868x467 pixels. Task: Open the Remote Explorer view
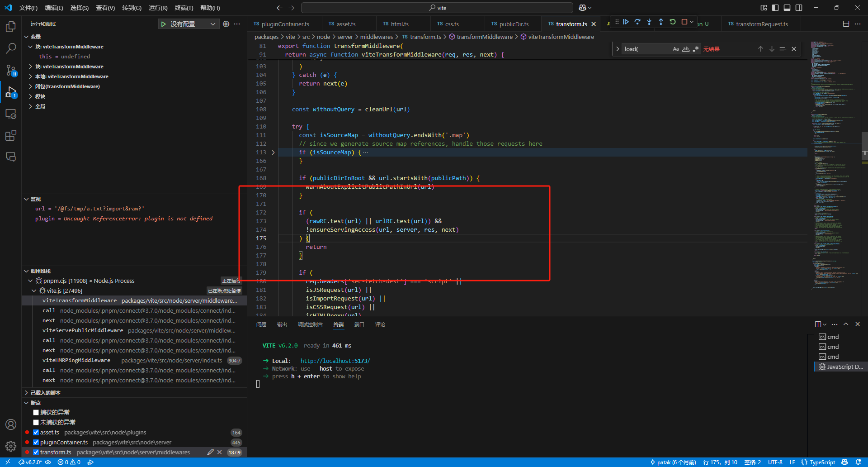[11, 114]
